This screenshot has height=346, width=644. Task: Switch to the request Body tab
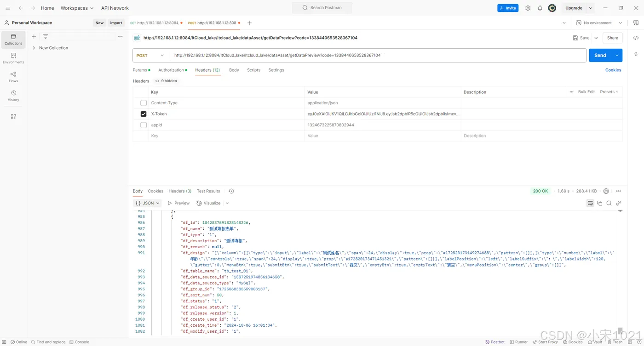point(234,70)
